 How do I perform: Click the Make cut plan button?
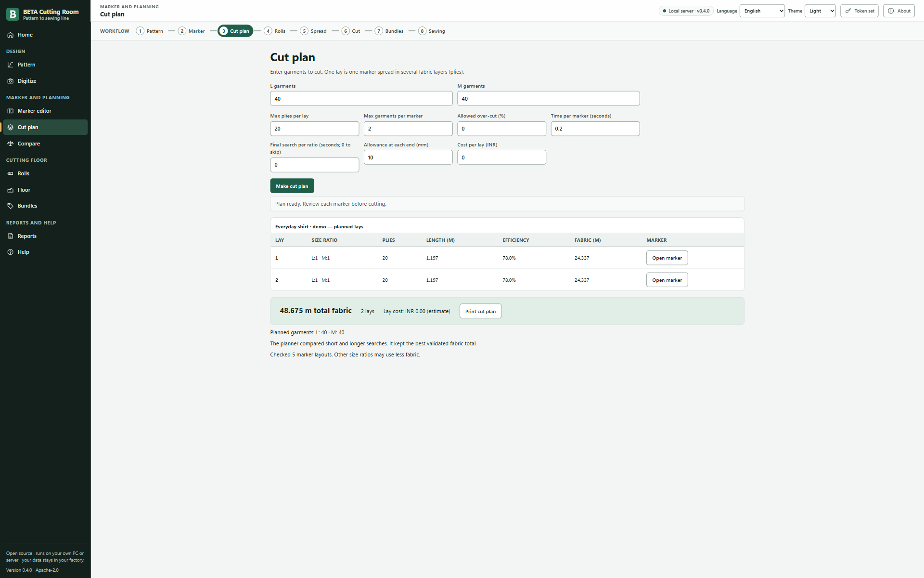(292, 186)
